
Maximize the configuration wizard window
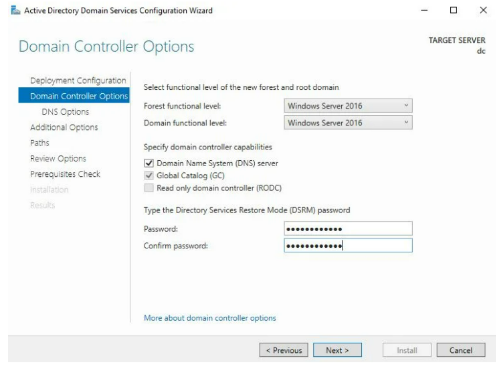click(x=453, y=10)
